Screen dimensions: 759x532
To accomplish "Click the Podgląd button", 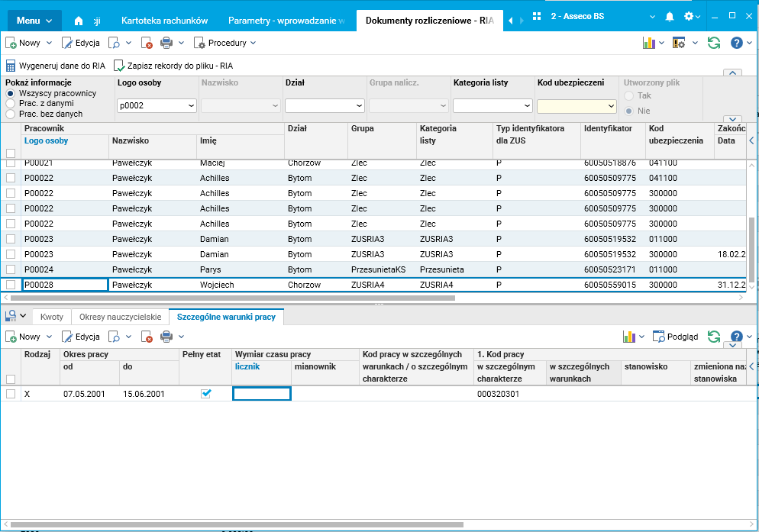I will [677, 337].
